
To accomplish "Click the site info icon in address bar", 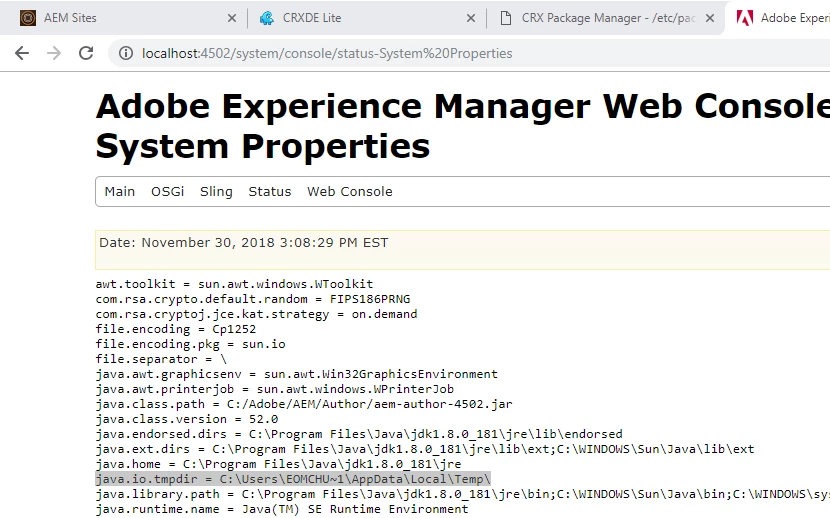I will pyautogui.click(x=126, y=53).
